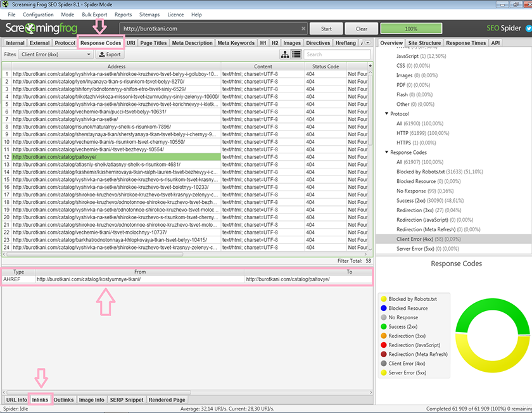Click the plus icon to add columns

click(370, 66)
